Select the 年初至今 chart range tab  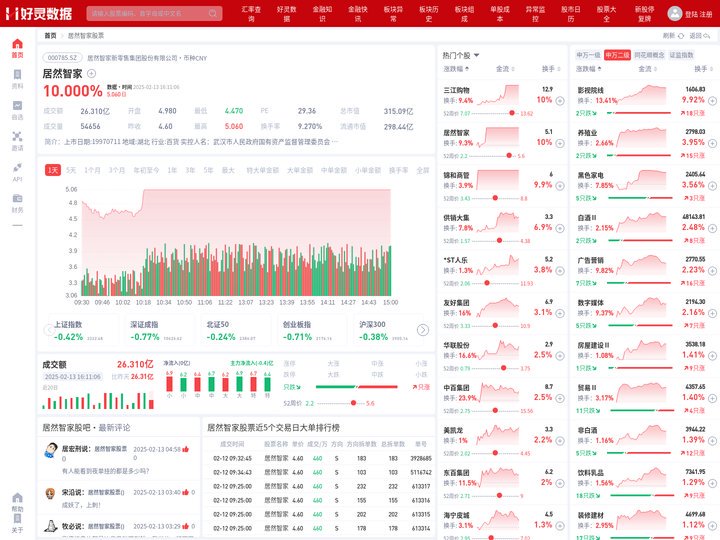(146, 170)
